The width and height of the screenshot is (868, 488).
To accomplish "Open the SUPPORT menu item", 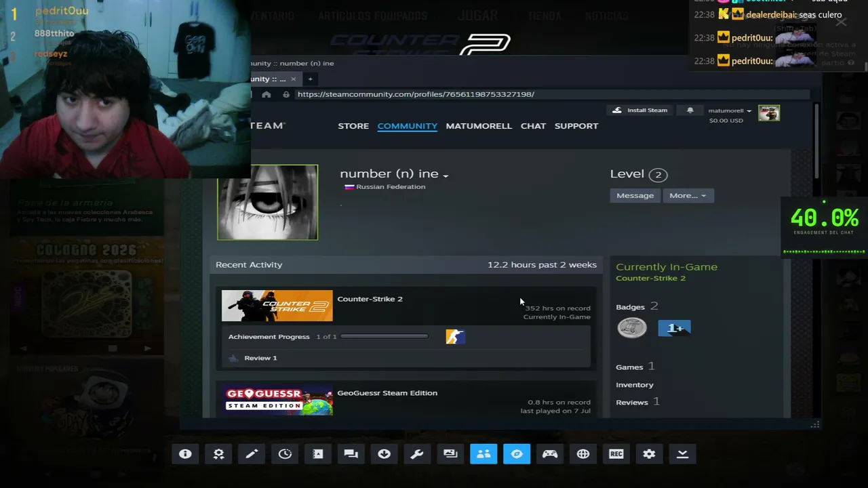I will 576,126.
